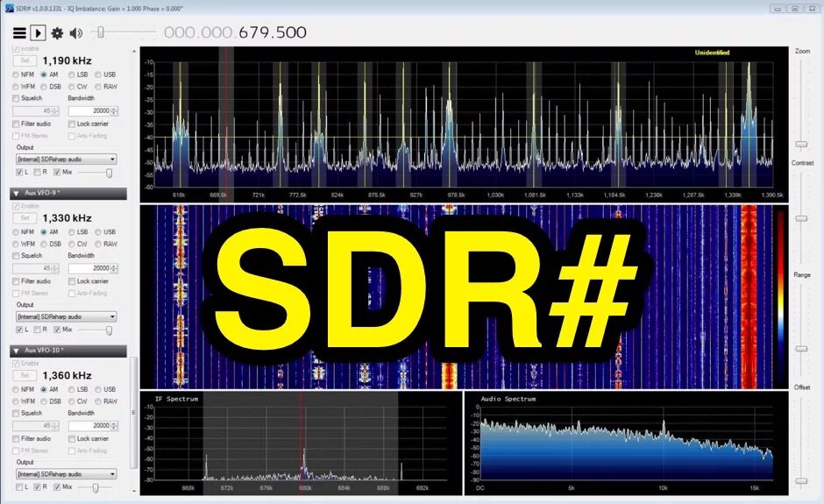Enable Lock carrier in Aux VFO-9
824x504 pixels.
pyautogui.click(x=72, y=281)
